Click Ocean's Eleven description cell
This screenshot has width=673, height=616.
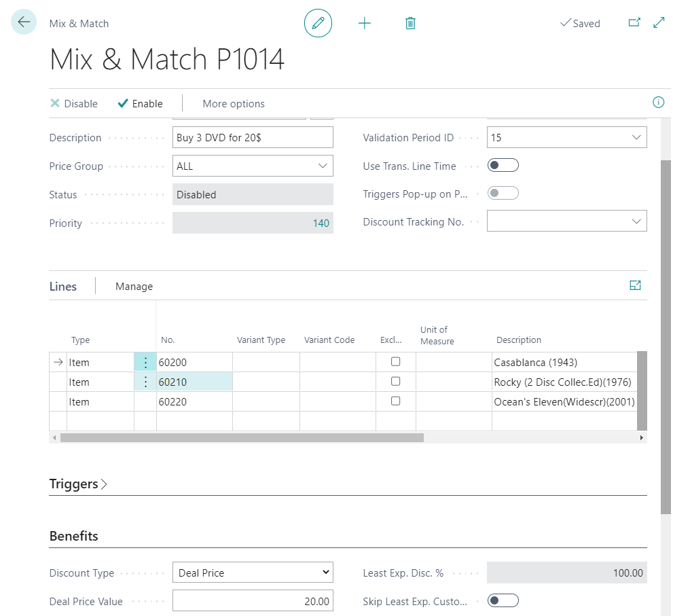564,402
